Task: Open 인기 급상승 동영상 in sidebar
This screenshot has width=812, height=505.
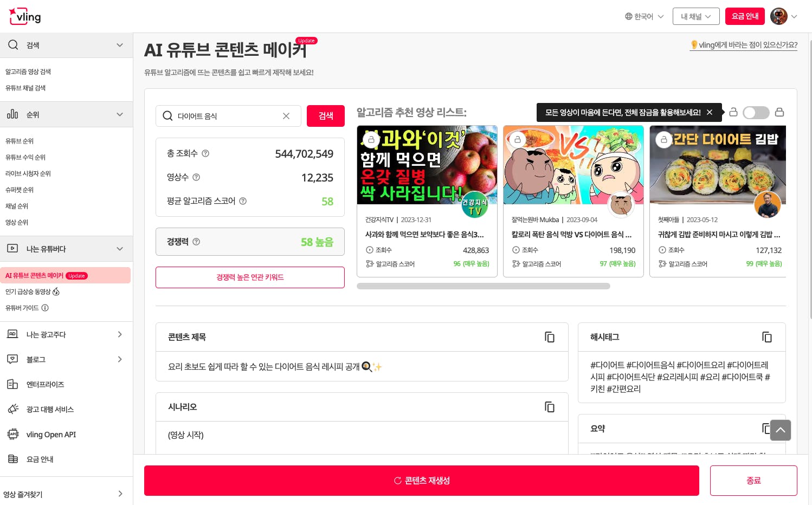Action: [33, 292]
